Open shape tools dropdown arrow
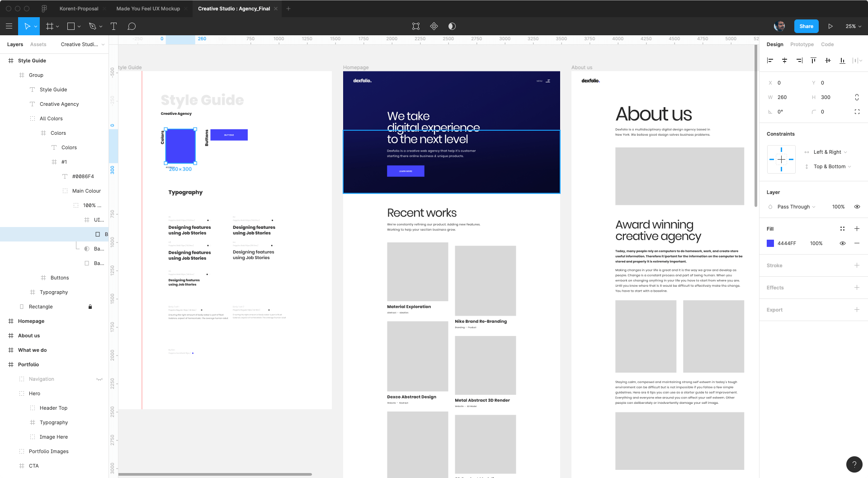 click(79, 27)
